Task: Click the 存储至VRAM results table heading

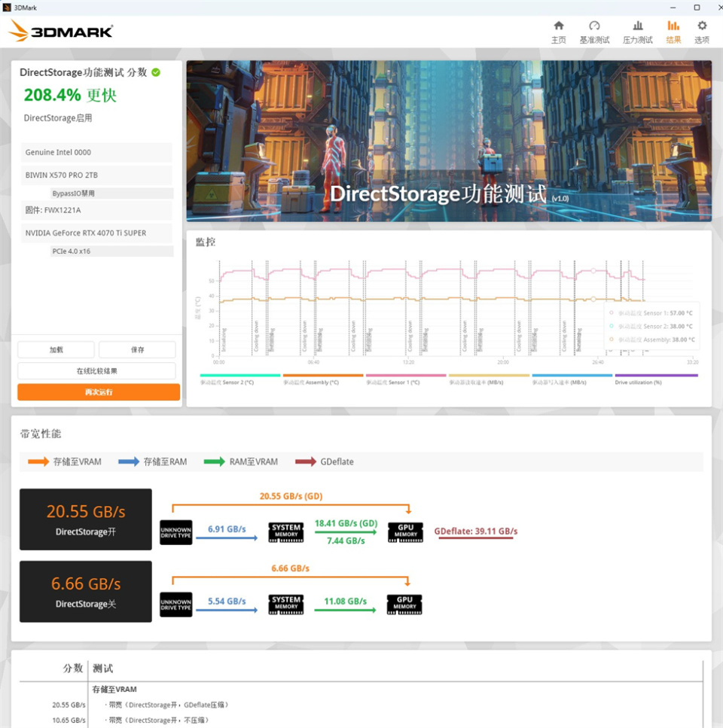Action: click(114, 690)
